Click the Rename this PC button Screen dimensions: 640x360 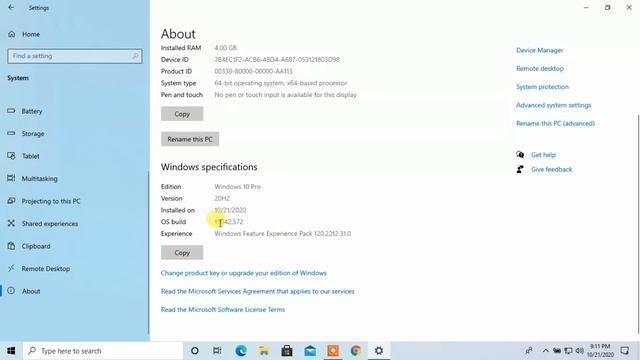click(190, 139)
